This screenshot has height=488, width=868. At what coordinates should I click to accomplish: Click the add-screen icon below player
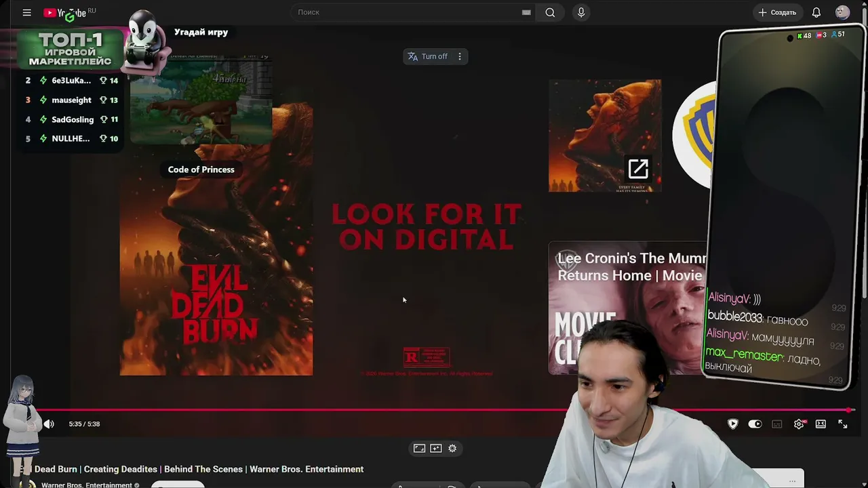(x=436, y=448)
